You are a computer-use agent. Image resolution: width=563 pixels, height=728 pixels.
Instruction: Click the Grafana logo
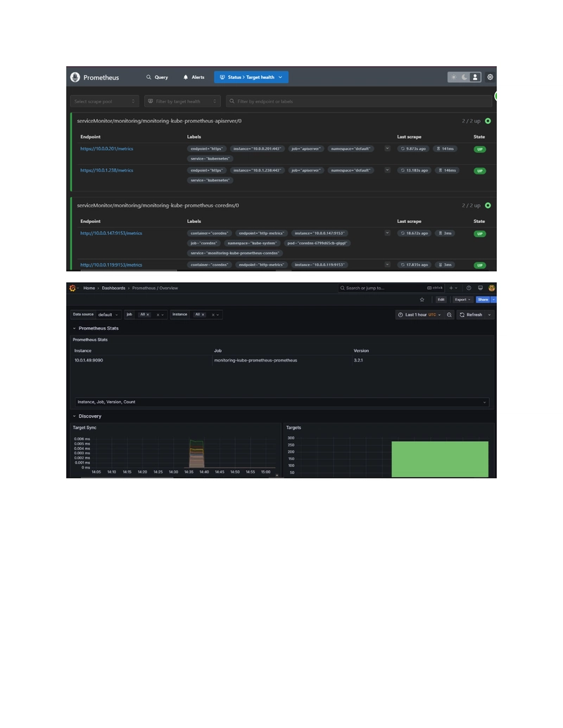pos(72,288)
